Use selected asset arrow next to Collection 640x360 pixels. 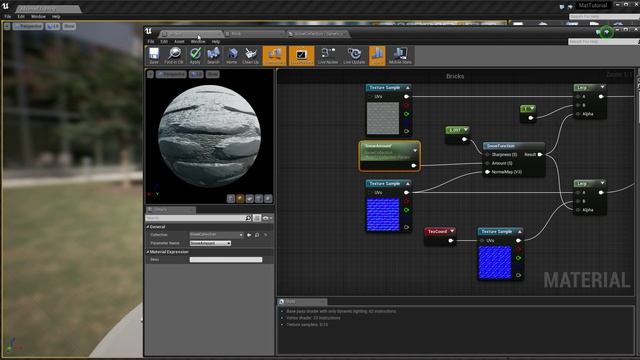(249, 235)
